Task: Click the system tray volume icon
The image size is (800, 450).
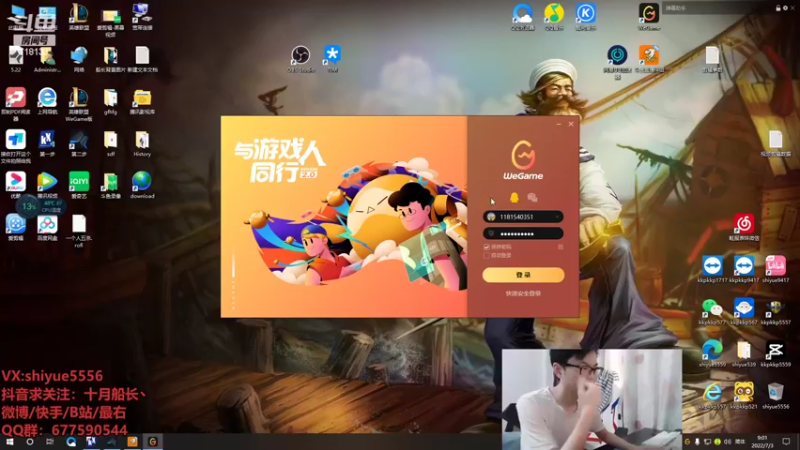Action: [x=728, y=442]
